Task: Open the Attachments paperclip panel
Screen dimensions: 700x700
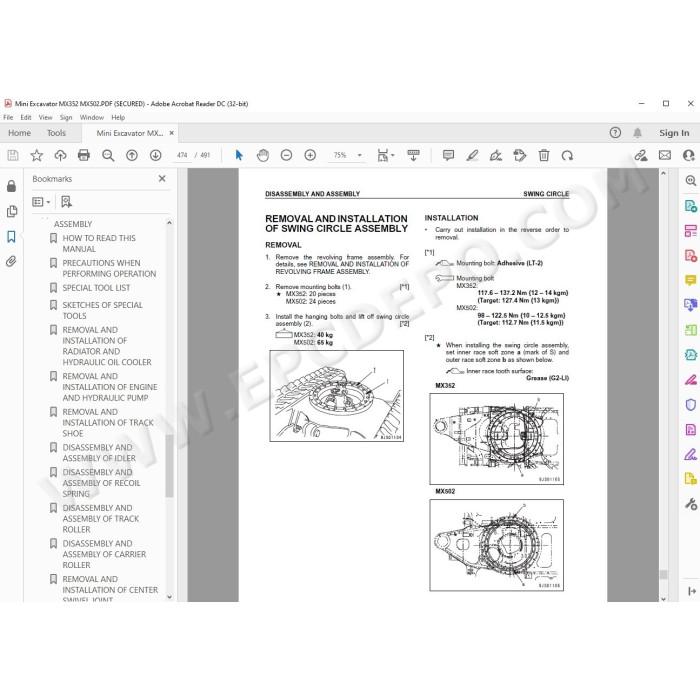Action: (12, 261)
